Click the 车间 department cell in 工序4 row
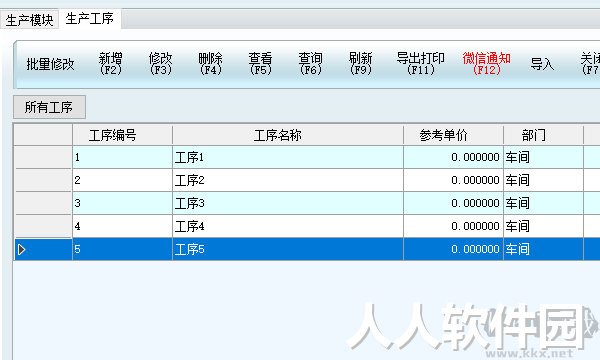 (543, 226)
